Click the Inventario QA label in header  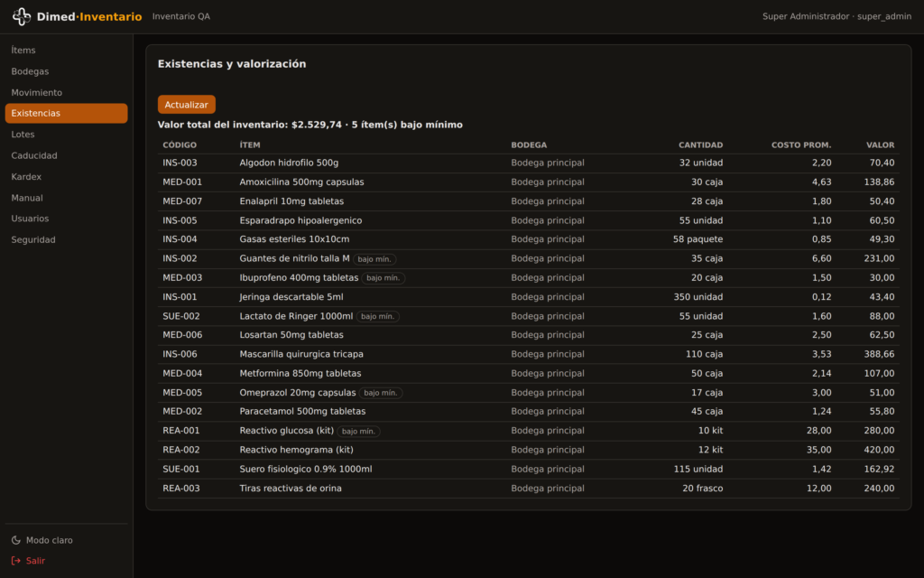[180, 16]
